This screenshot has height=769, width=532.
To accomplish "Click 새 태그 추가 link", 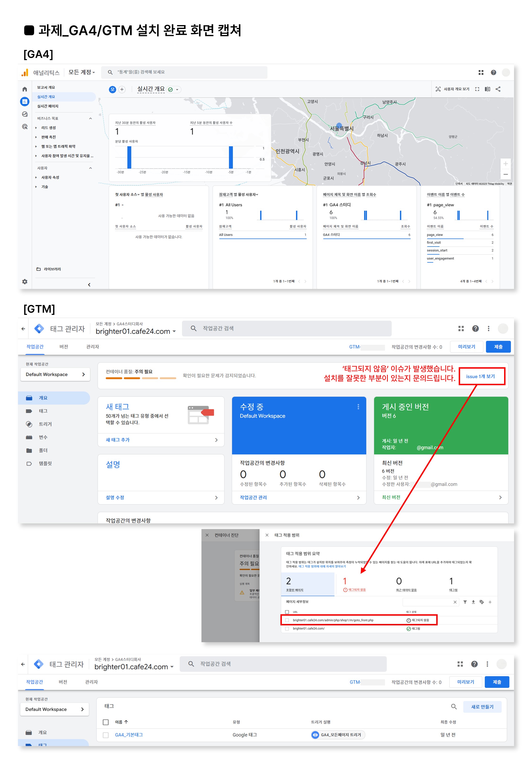I will (x=118, y=440).
